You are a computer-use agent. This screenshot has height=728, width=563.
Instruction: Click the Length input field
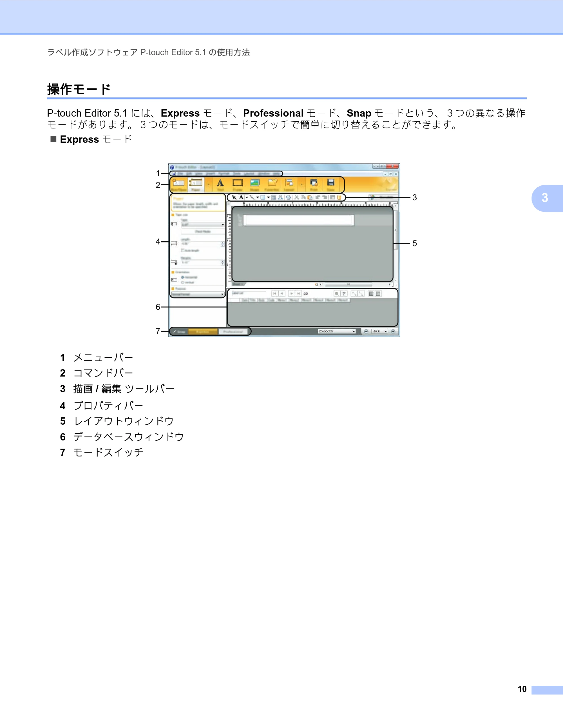pos(200,244)
